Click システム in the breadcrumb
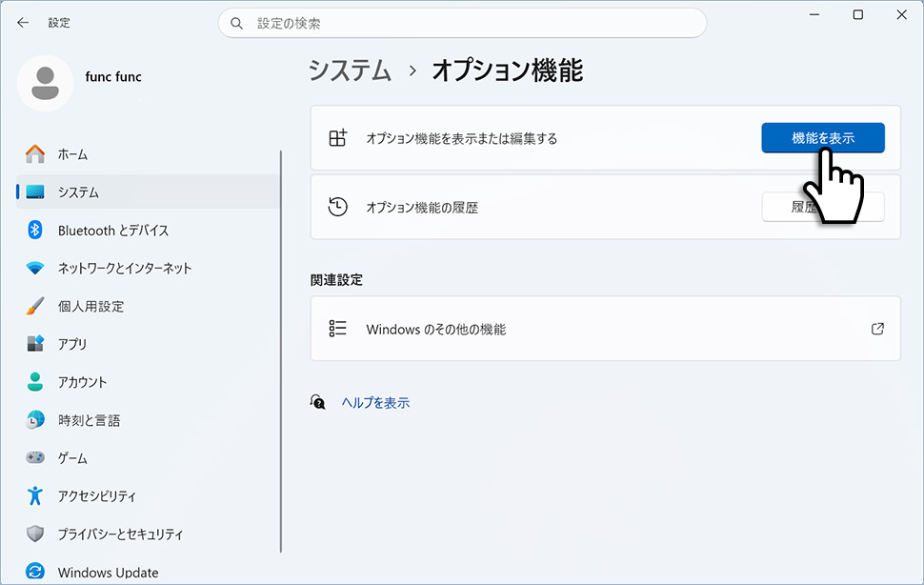 pyautogui.click(x=350, y=71)
